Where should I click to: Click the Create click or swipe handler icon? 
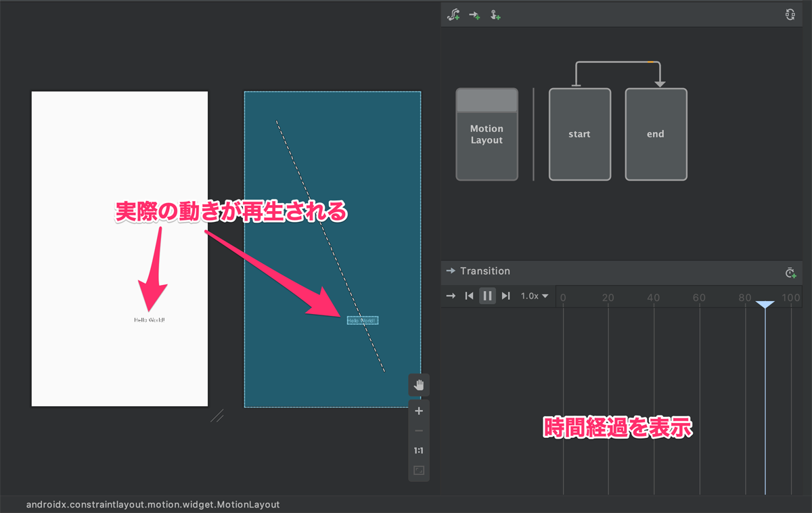coord(495,14)
